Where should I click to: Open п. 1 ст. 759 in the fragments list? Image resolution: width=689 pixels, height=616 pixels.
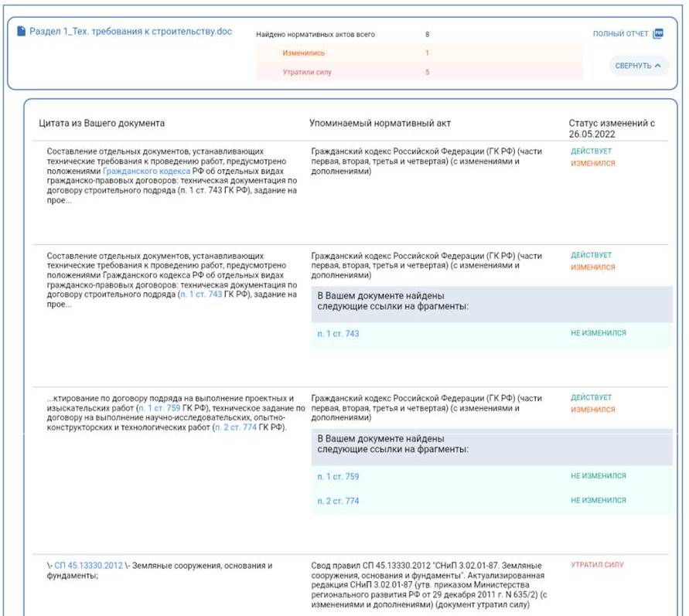(338, 476)
